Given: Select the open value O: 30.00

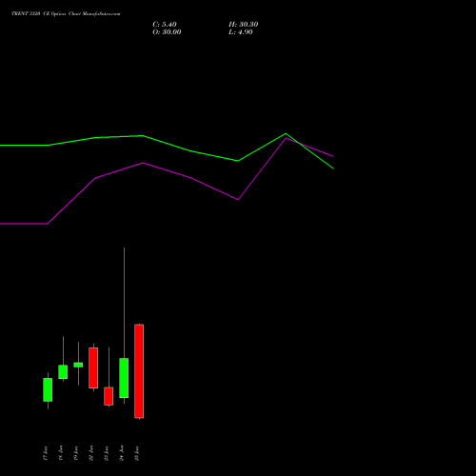Looking at the screenshot, I should 167,32.
